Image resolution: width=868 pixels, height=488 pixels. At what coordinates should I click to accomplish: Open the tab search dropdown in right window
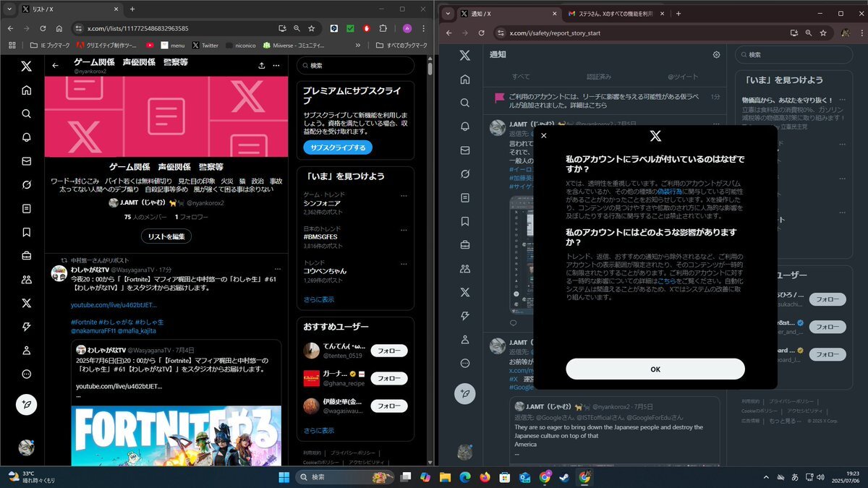448,14
